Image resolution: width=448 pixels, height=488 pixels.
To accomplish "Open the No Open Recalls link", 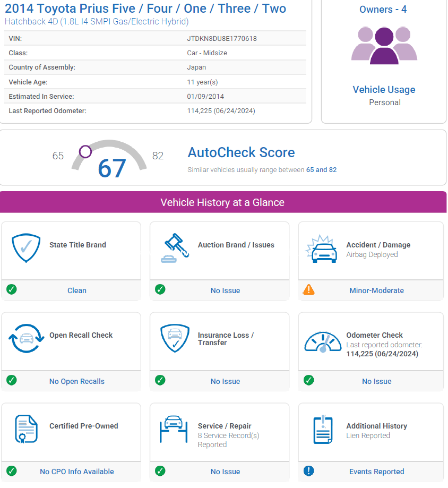I will (77, 381).
